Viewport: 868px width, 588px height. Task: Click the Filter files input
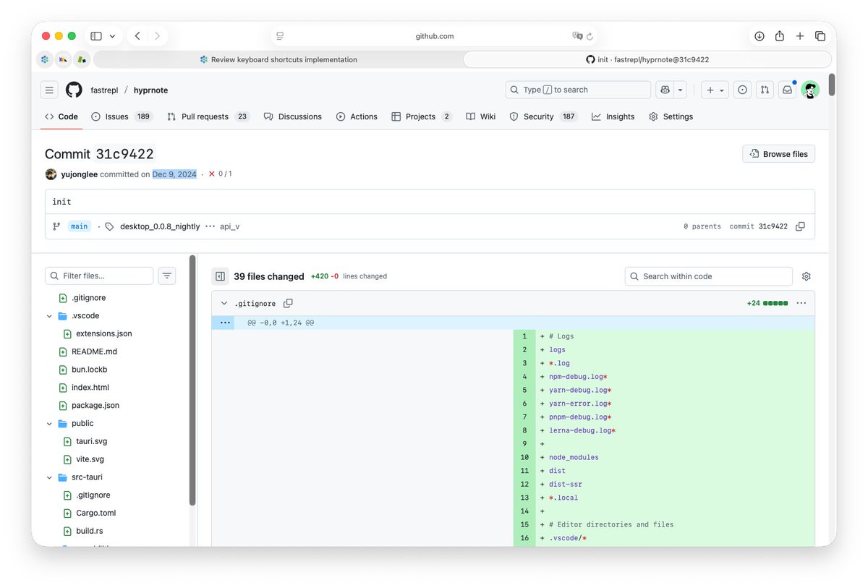[99, 276]
